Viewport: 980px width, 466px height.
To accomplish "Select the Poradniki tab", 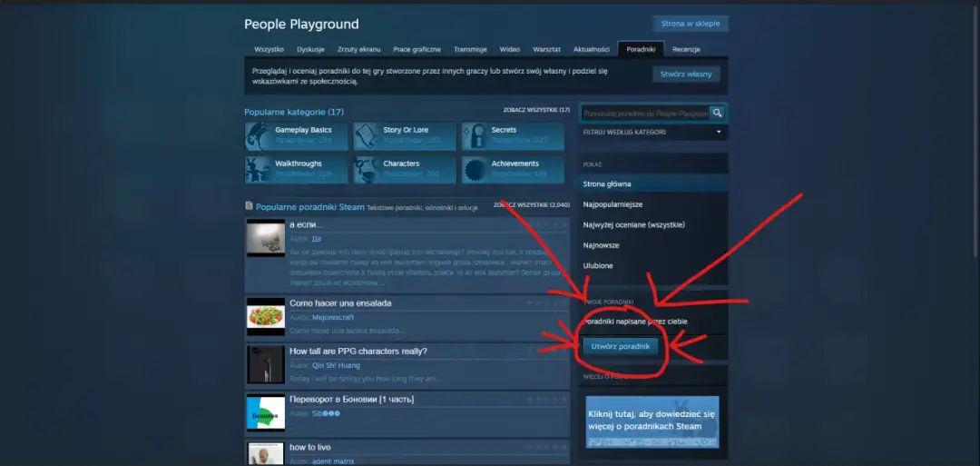I will 641,49.
